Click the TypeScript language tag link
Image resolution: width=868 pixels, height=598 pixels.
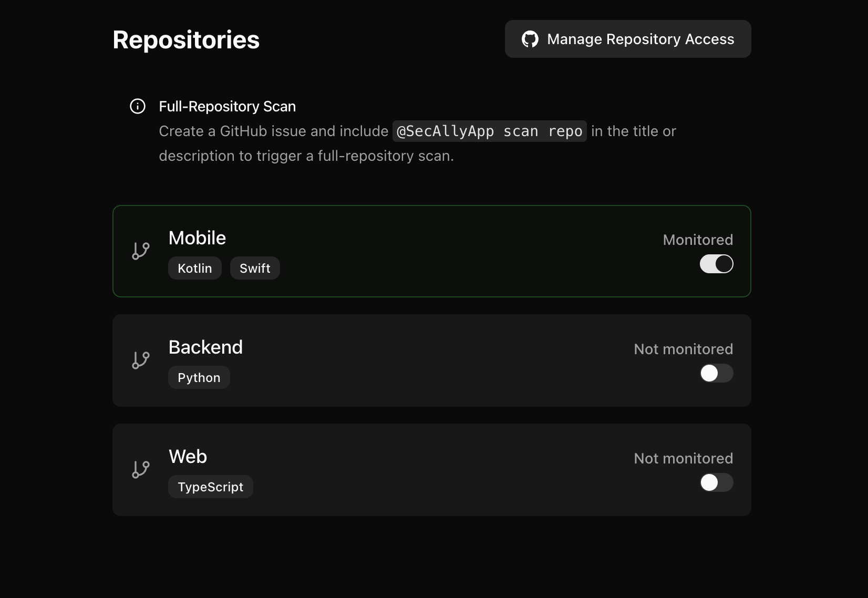click(210, 487)
